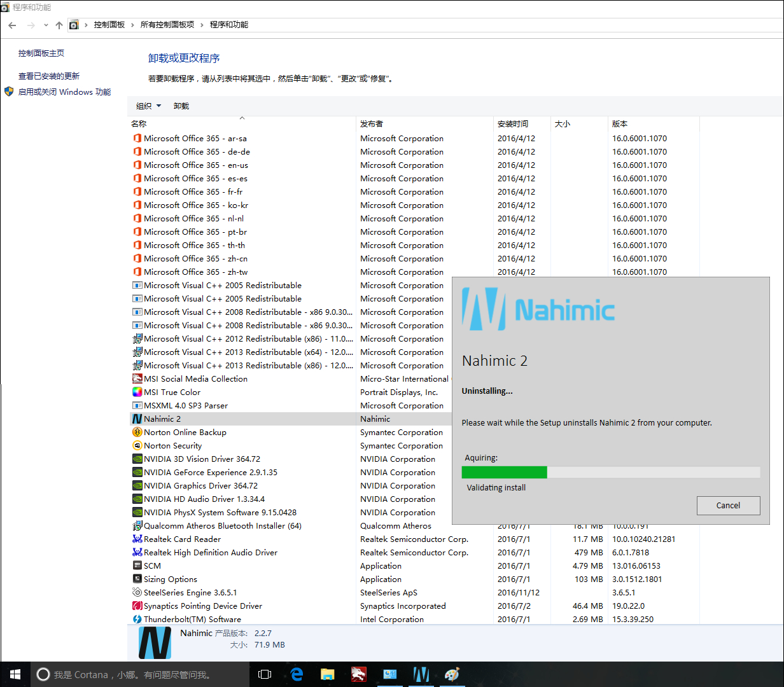Screen dimensions: 784x687
Task: Click the SCM application icon
Action: point(137,566)
